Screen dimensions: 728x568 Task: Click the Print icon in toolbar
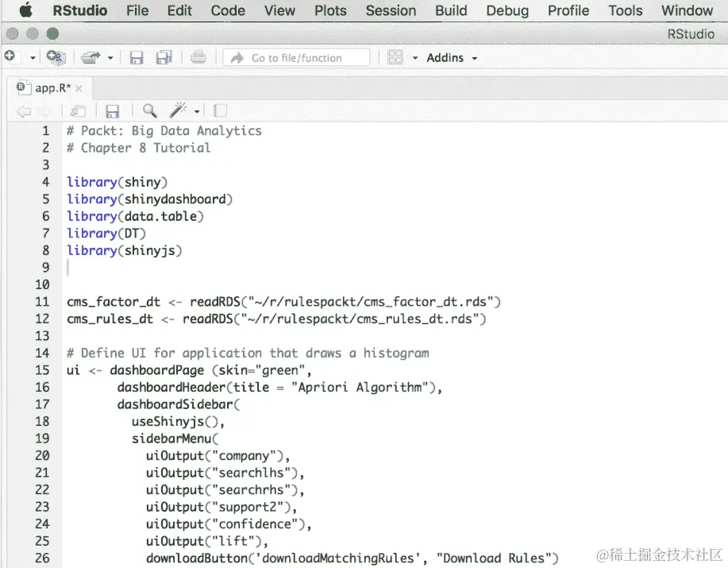(198, 57)
